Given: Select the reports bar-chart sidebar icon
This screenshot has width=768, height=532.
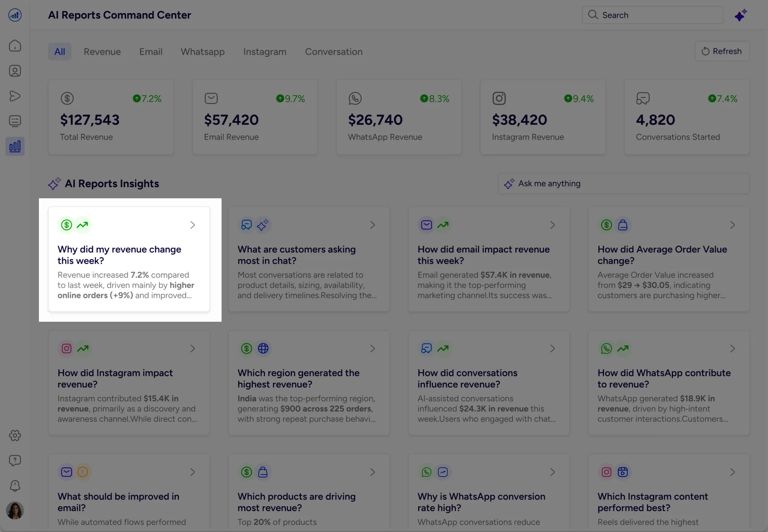Looking at the screenshot, I should point(15,146).
